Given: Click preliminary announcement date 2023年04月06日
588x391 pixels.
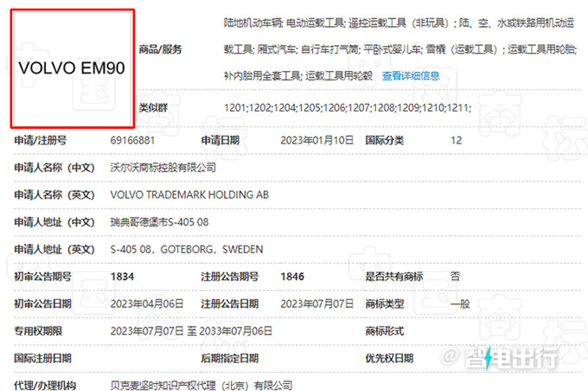Looking at the screenshot, I should pyautogui.click(x=147, y=304).
